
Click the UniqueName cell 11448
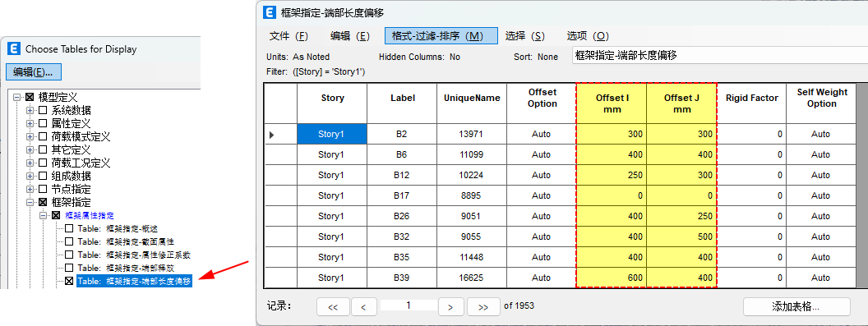(x=472, y=257)
